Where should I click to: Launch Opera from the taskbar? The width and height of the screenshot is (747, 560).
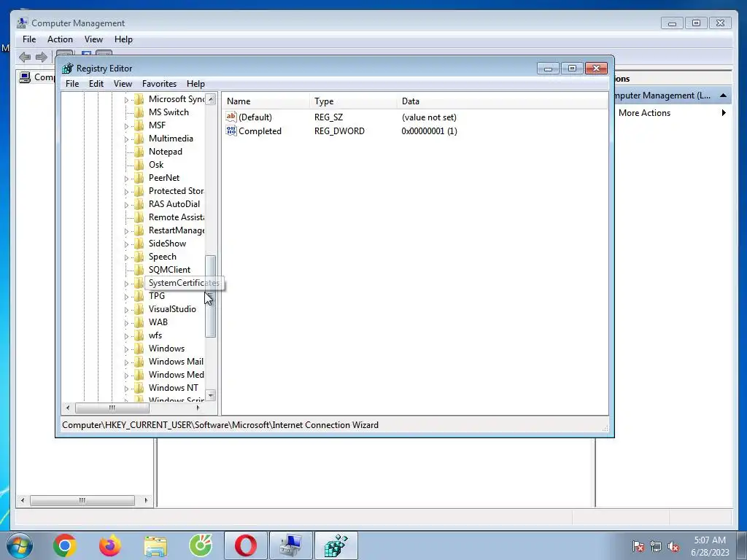pyautogui.click(x=245, y=545)
